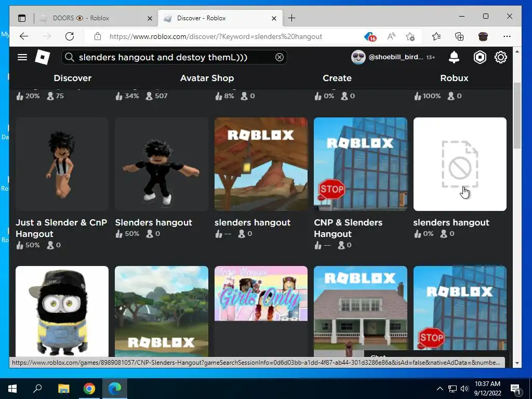
Task: Start Read aloud in address bar
Action: tap(391, 36)
